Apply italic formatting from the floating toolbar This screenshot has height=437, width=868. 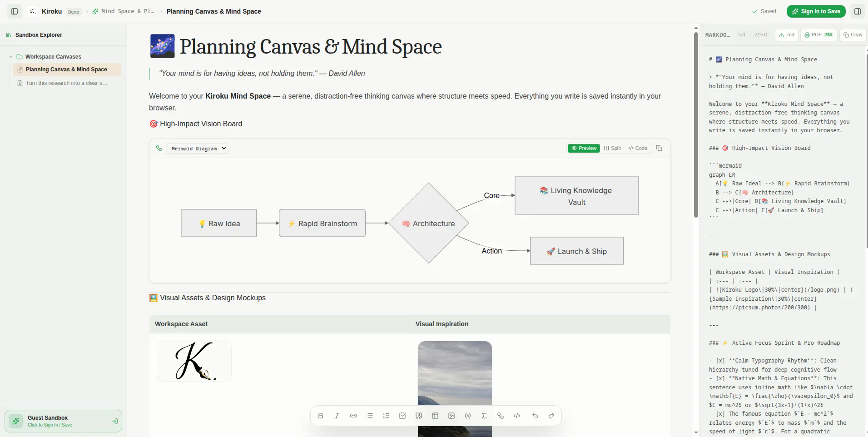coord(337,416)
